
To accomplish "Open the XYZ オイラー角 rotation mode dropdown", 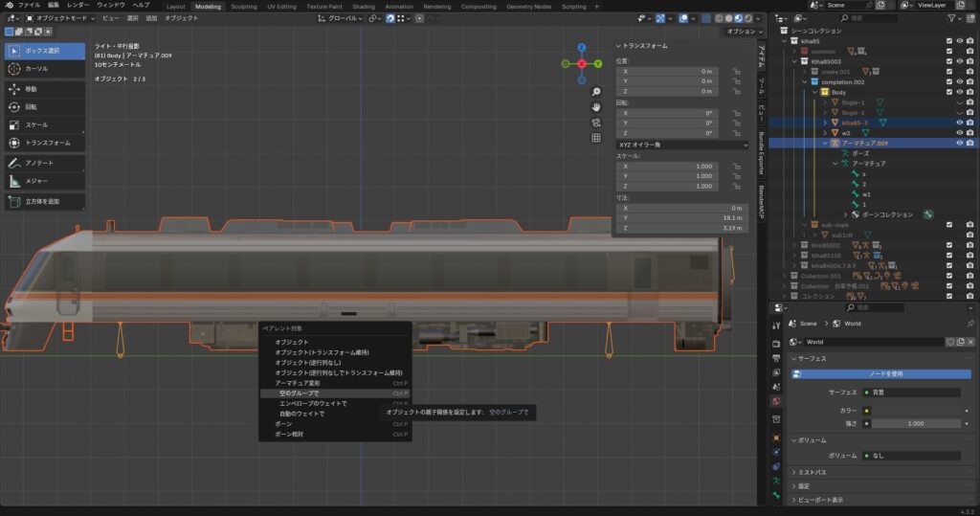I will pos(683,146).
